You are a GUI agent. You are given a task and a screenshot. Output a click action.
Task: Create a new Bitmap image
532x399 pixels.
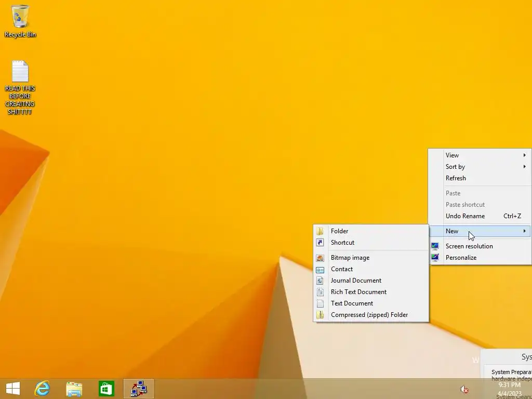click(x=371, y=258)
